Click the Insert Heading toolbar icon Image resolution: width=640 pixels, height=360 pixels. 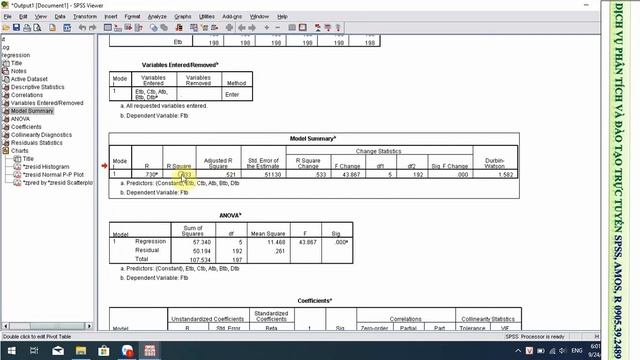click(x=318, y=28)
